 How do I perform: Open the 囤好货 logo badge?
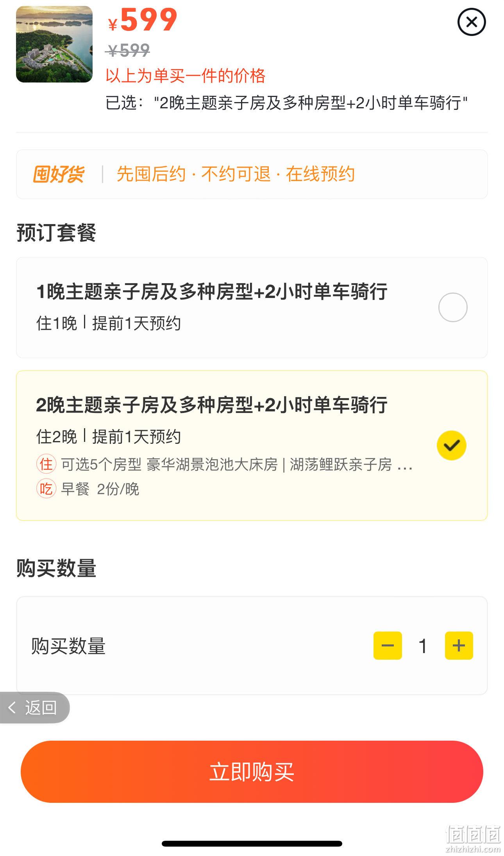point(59,174)
